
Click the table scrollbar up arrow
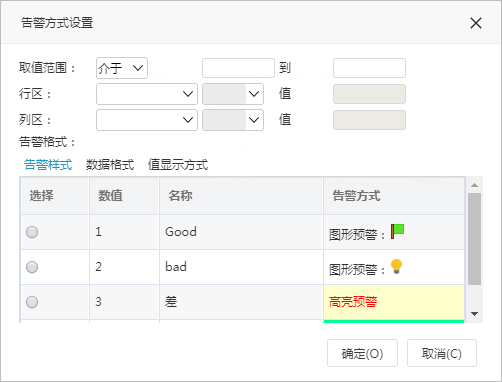point(475,185)
